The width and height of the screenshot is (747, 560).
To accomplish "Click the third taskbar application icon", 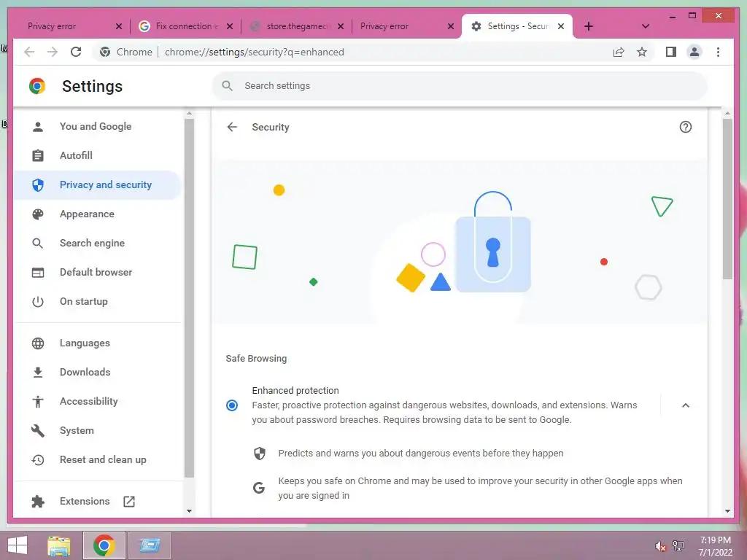I will 150,545.
